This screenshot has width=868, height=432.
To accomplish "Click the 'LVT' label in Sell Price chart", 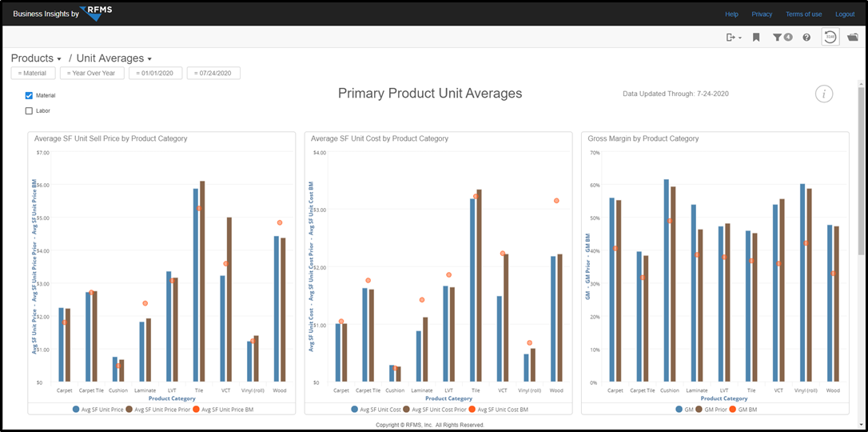I will [x=172, y=390].
